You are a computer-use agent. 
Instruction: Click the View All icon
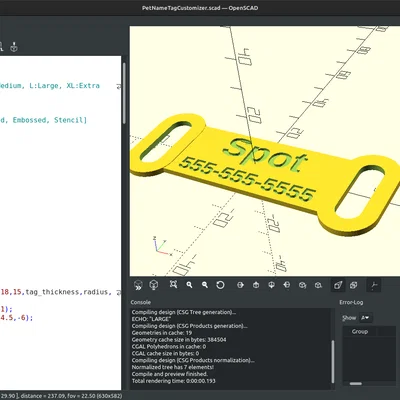[x=173, y=285]
